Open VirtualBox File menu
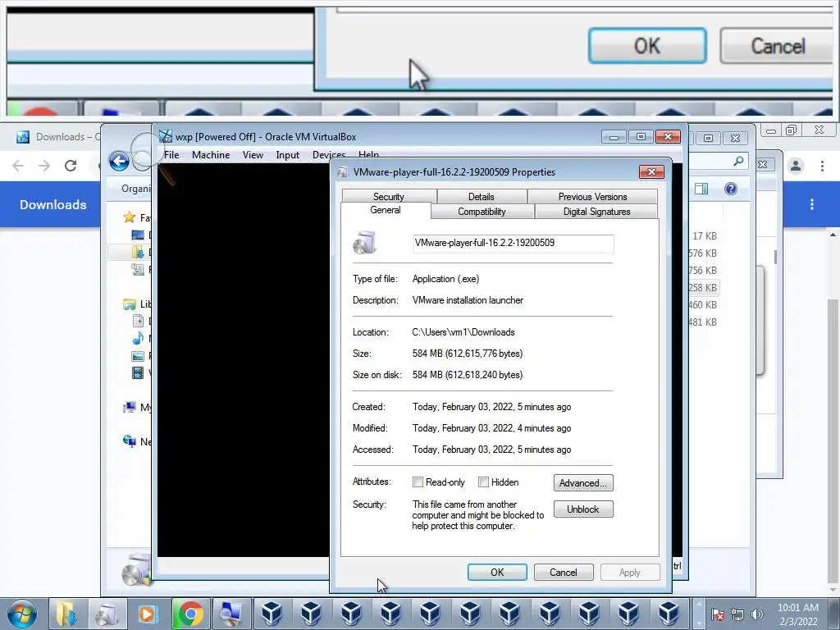 (x=171, y=155)
